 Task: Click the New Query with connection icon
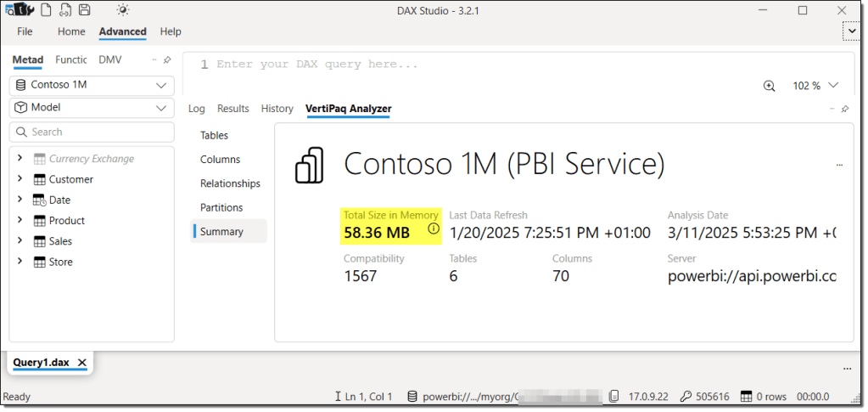[x=64, y=10]
